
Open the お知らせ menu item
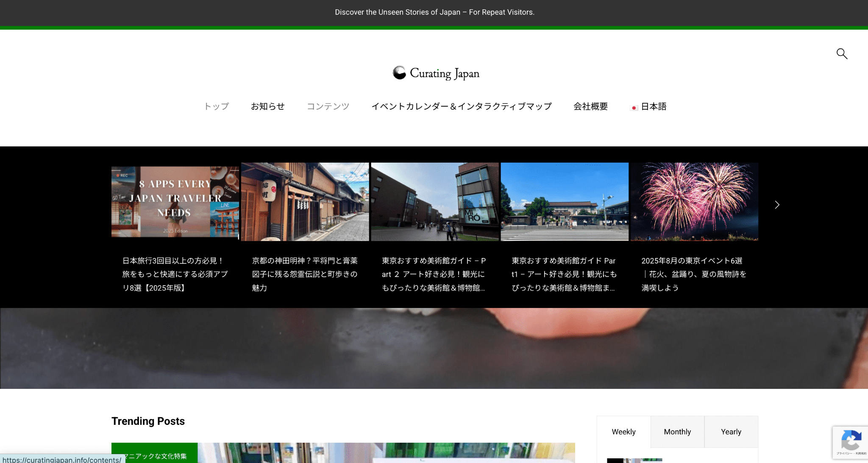pos(268,106)
